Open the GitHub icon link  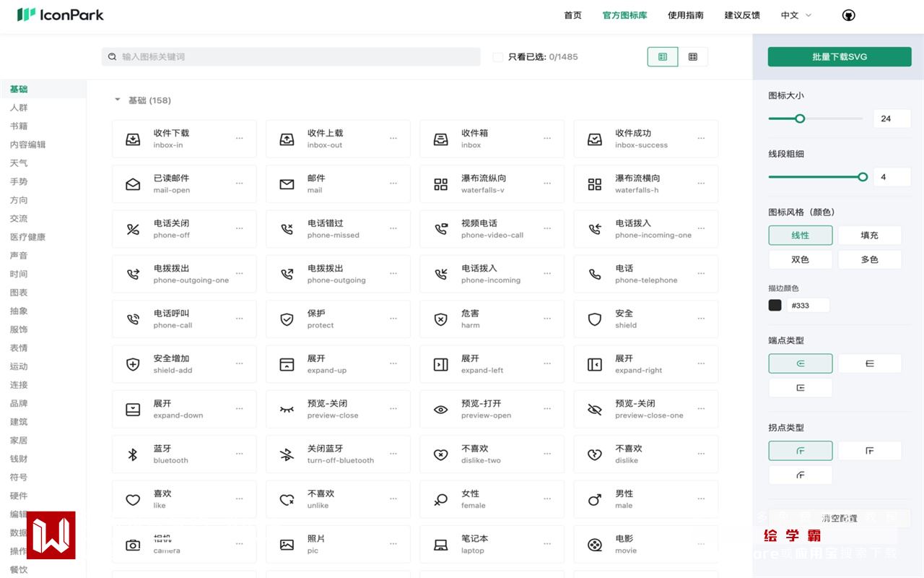849,15
